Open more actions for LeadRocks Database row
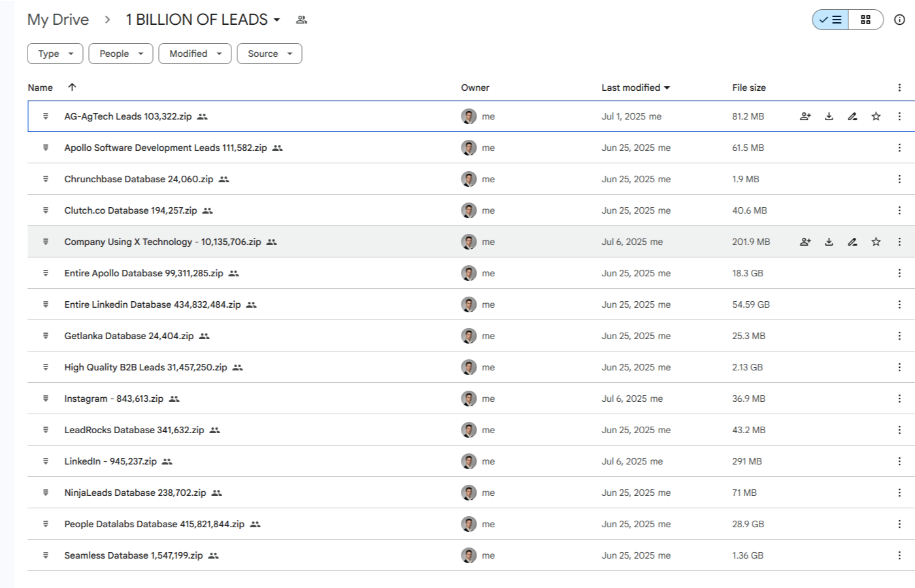 pos(899,430)
